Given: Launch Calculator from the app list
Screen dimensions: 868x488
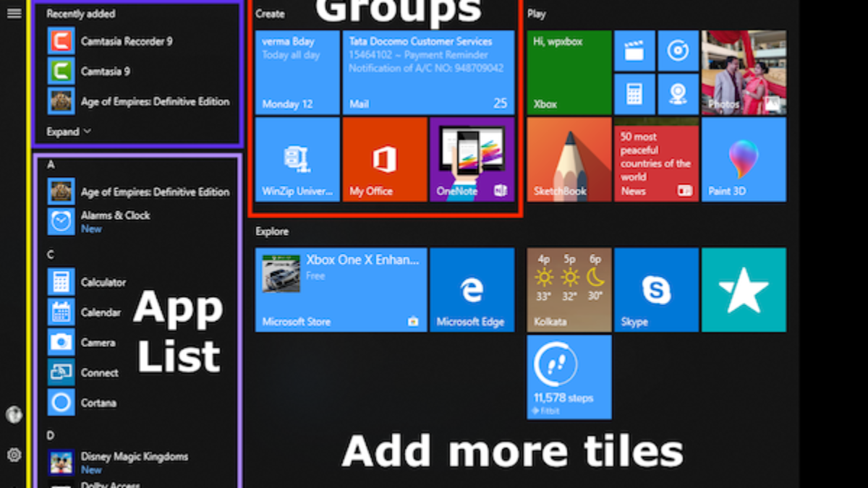Looking at the screenshot, I should click(87, 282).
